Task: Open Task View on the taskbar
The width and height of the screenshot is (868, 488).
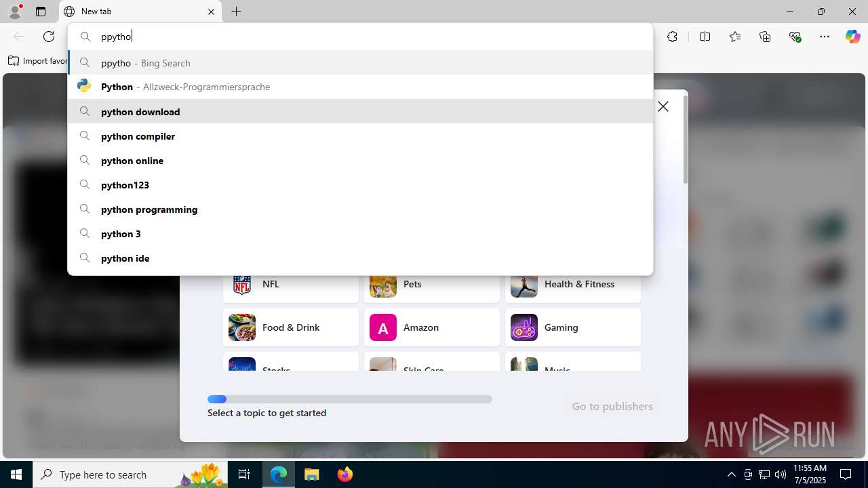Action: pos(244,474)
